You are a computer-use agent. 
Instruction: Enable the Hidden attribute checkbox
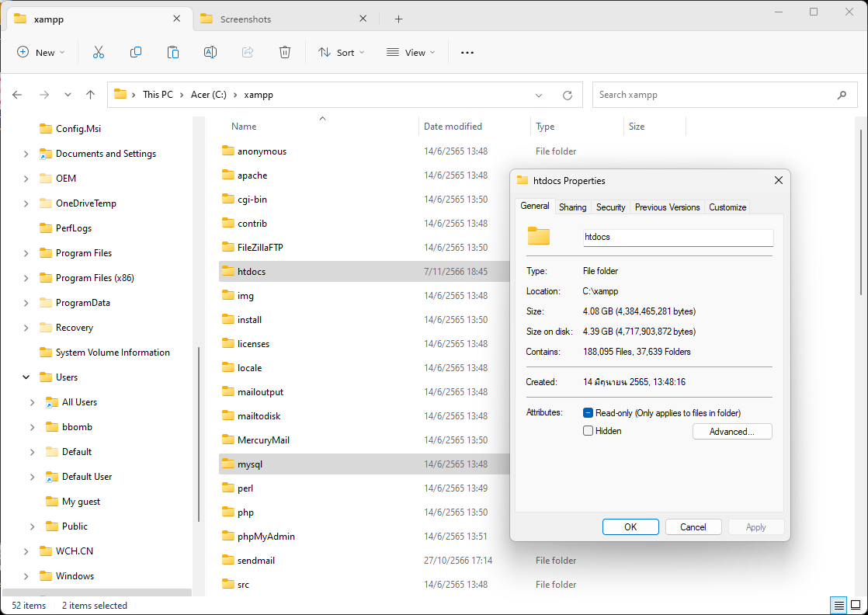[x=589, y=431]
